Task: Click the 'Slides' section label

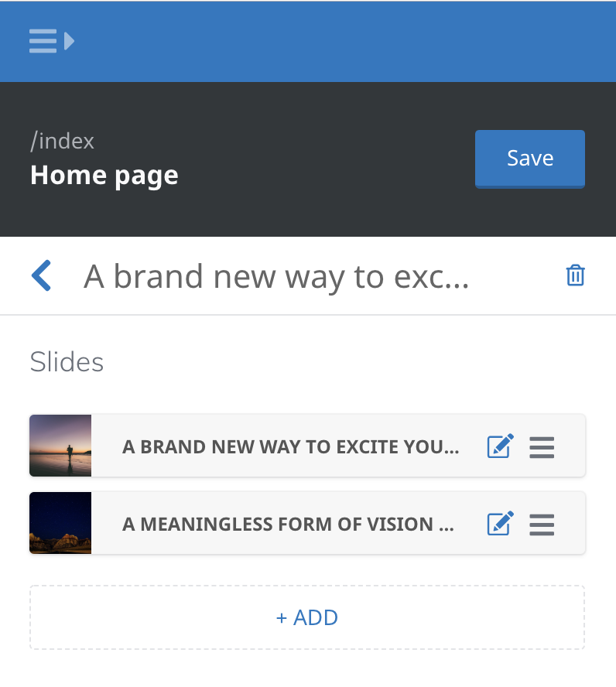Action: pyautogui.click(x=67, y=361)
